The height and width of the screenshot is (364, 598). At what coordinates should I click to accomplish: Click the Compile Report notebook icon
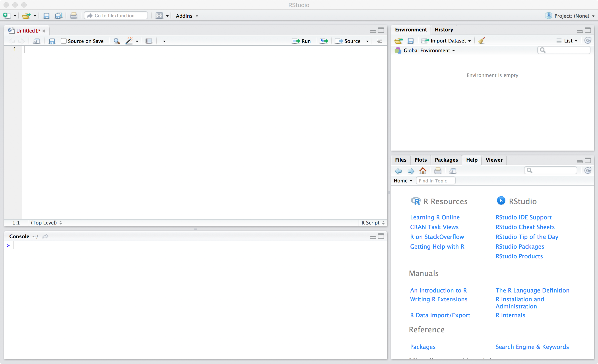149,41
